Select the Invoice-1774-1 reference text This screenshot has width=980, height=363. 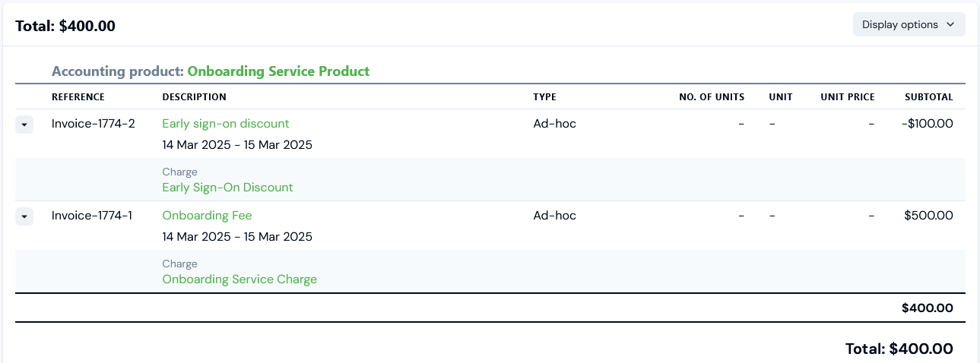(92, 216)
